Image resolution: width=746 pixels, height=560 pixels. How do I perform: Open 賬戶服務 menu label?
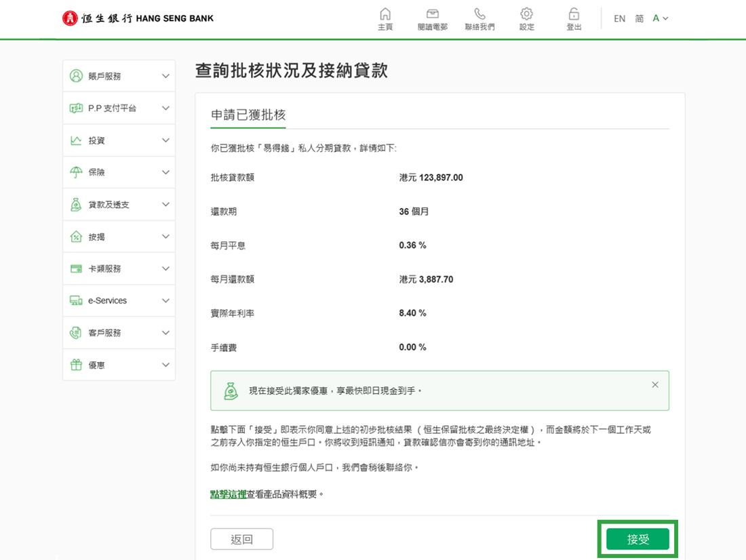click(x=104, y=76)
